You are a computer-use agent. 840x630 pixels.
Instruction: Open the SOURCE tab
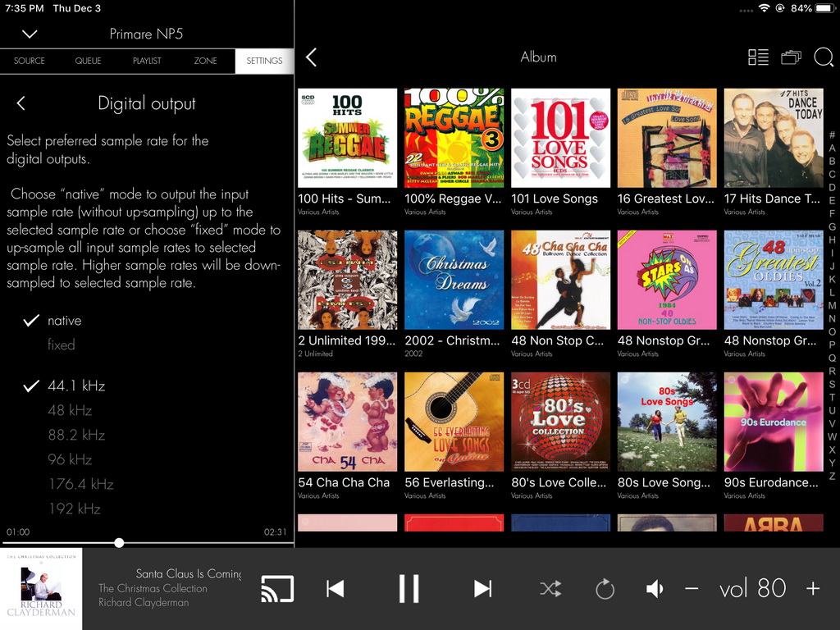pyautogui.click(x=30, y=61)
